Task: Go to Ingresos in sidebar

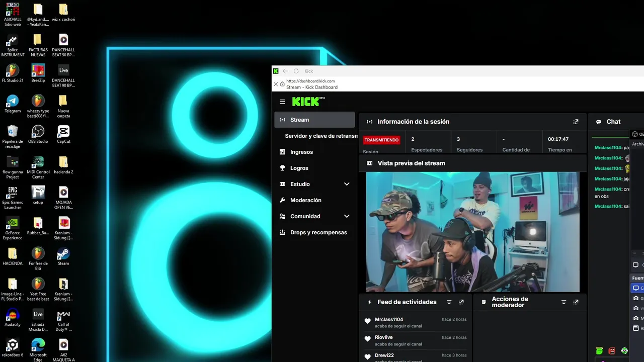Action: point(314,152)
